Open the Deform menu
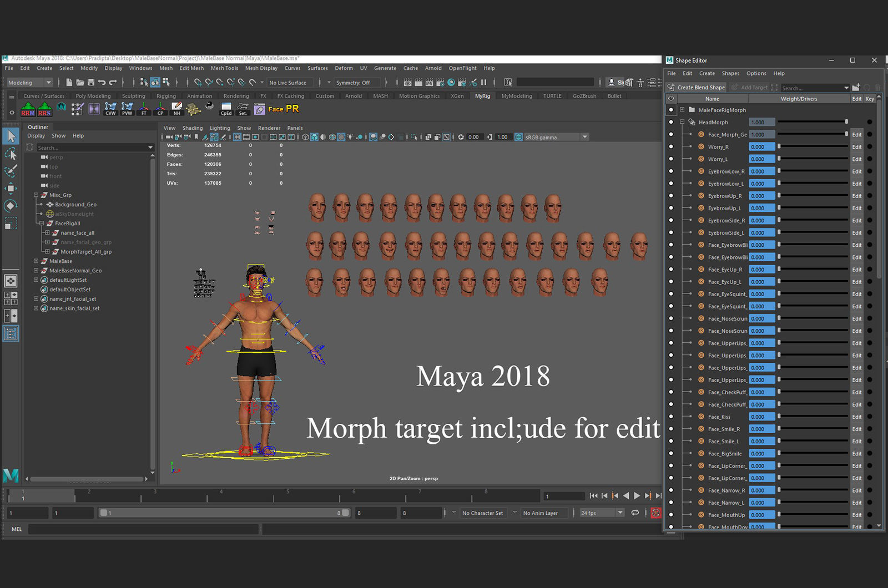Image resolution: width=888 pixels, height=588 pixels. (x=344, y=68)
